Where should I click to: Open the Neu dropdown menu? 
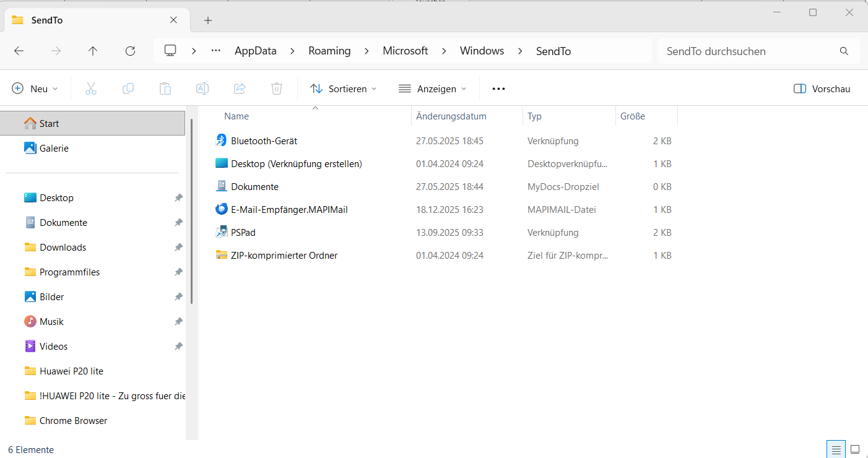pos(35,89)
